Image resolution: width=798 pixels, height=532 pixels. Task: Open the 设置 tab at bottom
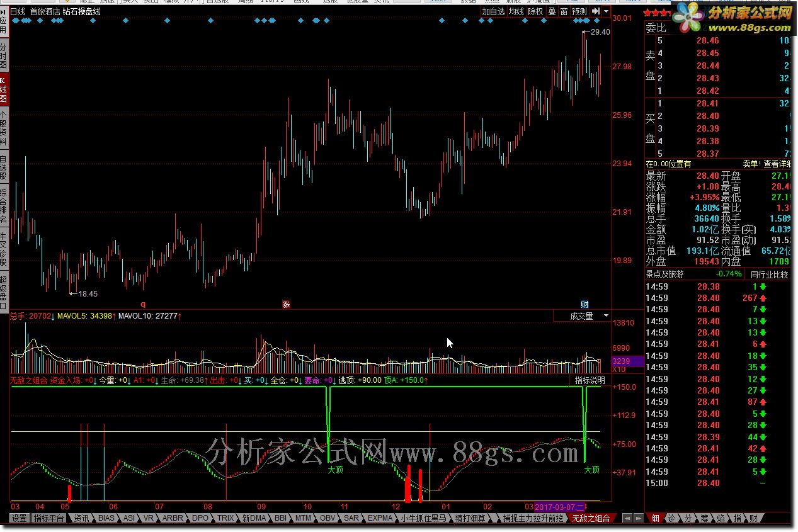coord(20,518)
